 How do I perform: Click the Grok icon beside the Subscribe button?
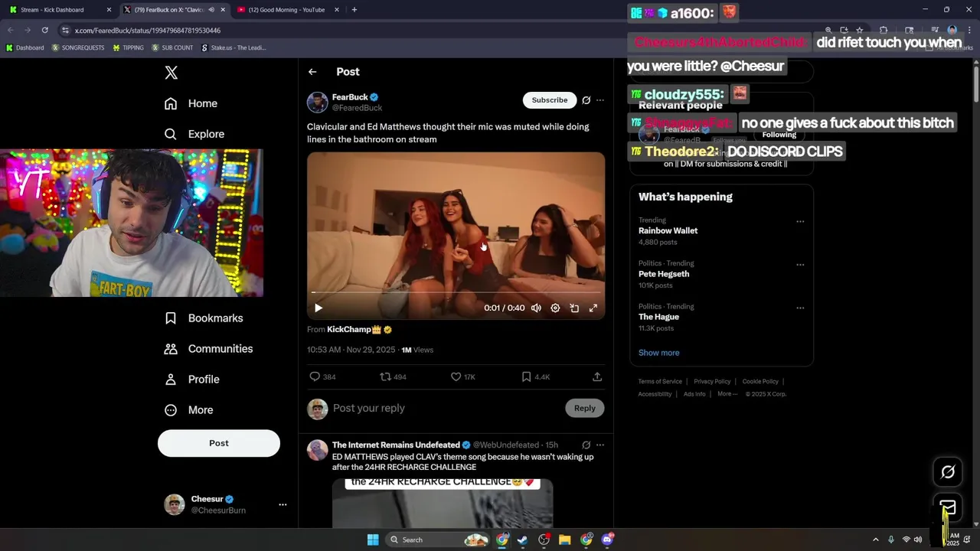[586, 100]
